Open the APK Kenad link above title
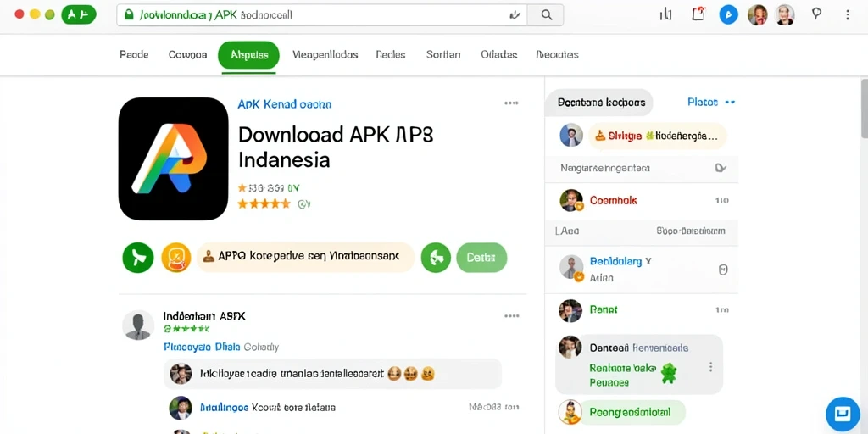Viewport: 868px width, 434px height. click(x=285, y=103)
